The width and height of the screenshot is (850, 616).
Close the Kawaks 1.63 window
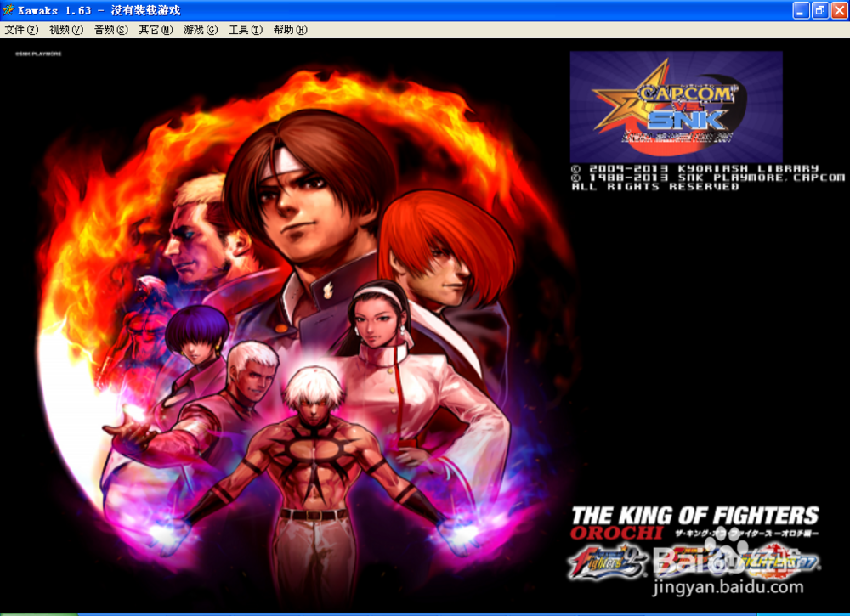click(839, 10)
